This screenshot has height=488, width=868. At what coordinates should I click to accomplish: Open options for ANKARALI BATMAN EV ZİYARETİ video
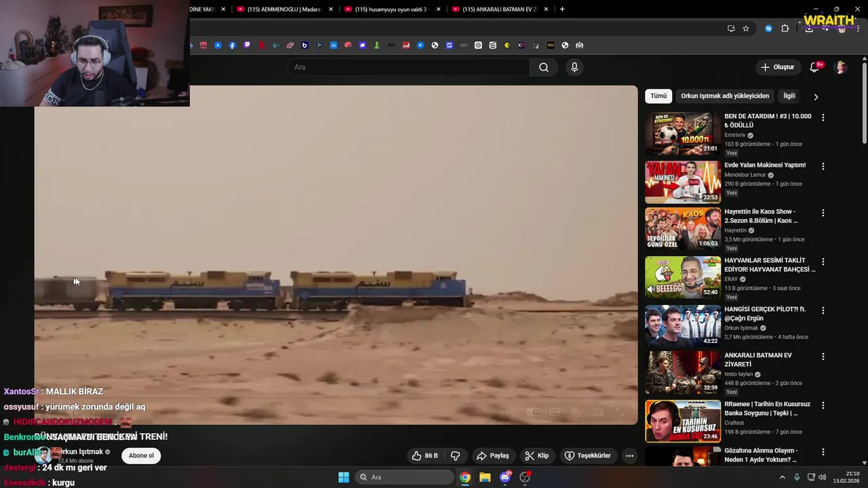(823, 357)
